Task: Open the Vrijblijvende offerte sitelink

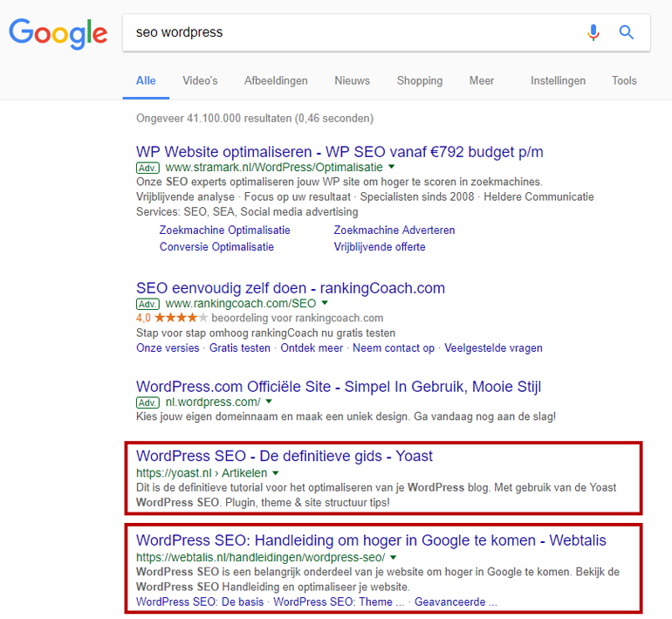Action: click(380, 247)
